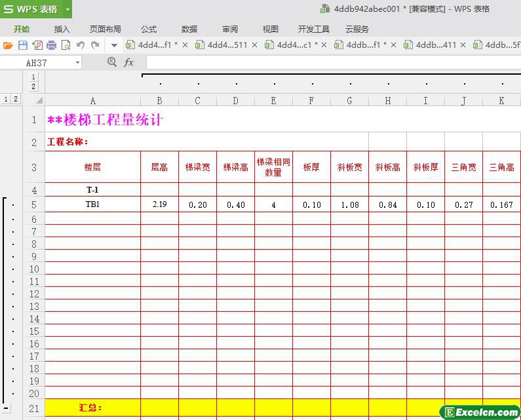Show column outline level 2
This screenshot has height=420, width=521.
34,86
